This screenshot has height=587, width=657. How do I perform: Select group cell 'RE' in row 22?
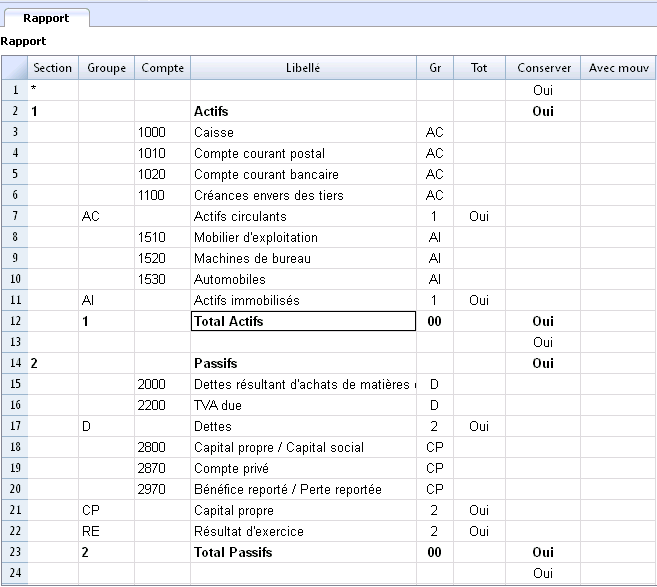coord(106,531)
